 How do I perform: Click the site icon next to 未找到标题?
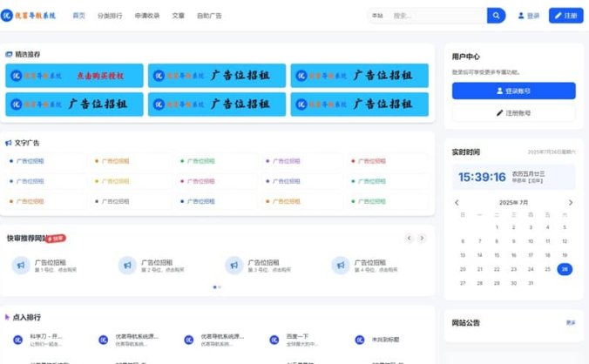(x=360, y=340)
